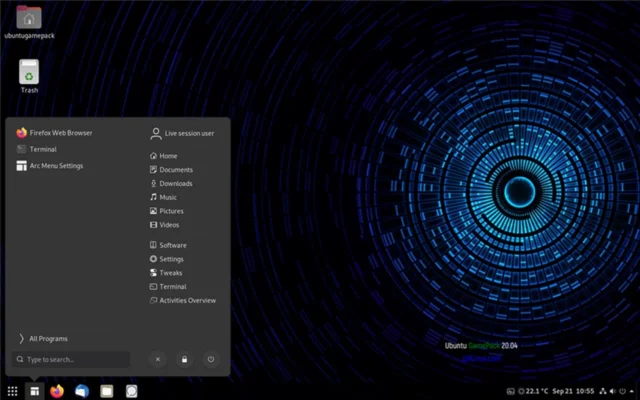The width and height of the screenshot is (640, 400).
Task: Click the Live session user avatar
Action: point(156,133)
